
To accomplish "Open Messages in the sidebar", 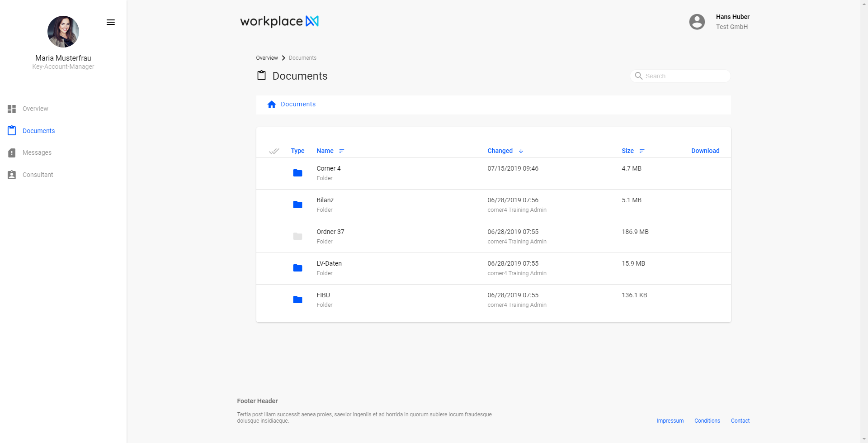I will pos(37,152).
